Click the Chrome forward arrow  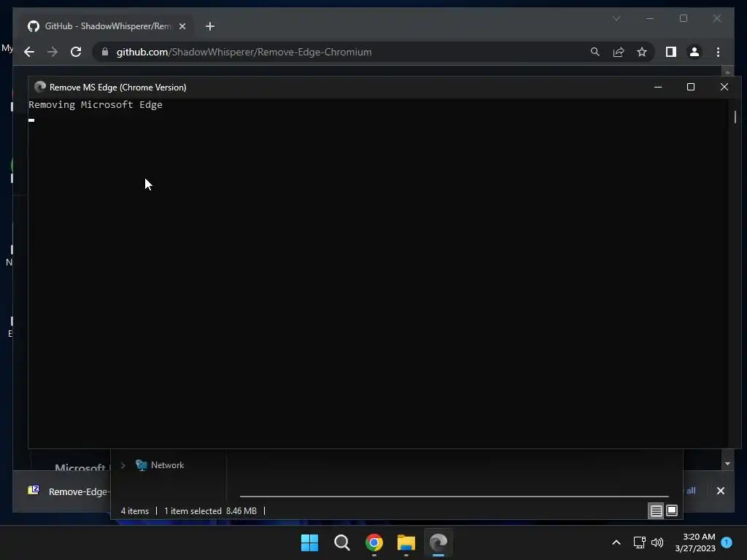tap(53, 52)
